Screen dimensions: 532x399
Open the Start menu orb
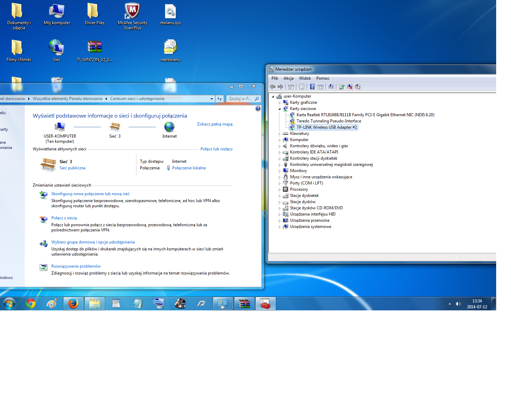coord(9,304)
